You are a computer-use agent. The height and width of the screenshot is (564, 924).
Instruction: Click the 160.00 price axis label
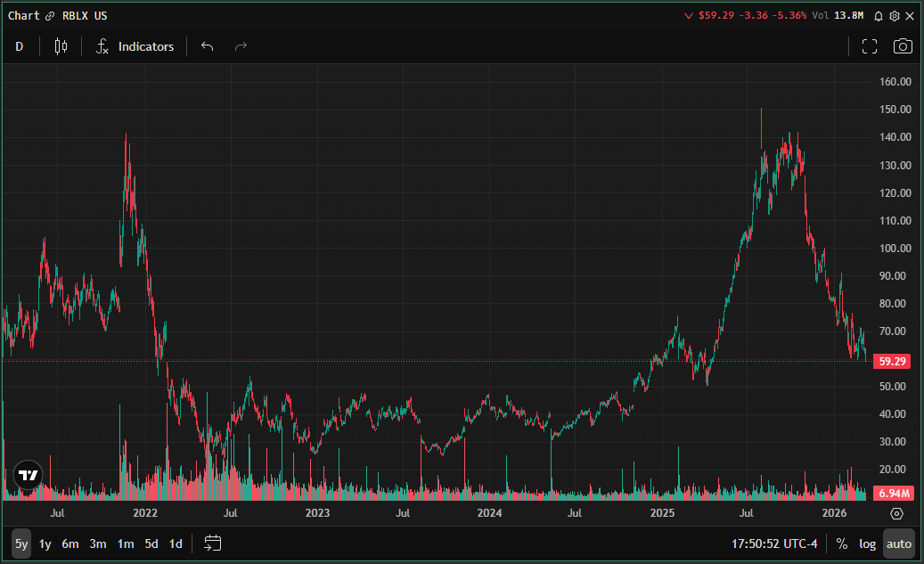(895, 82)
